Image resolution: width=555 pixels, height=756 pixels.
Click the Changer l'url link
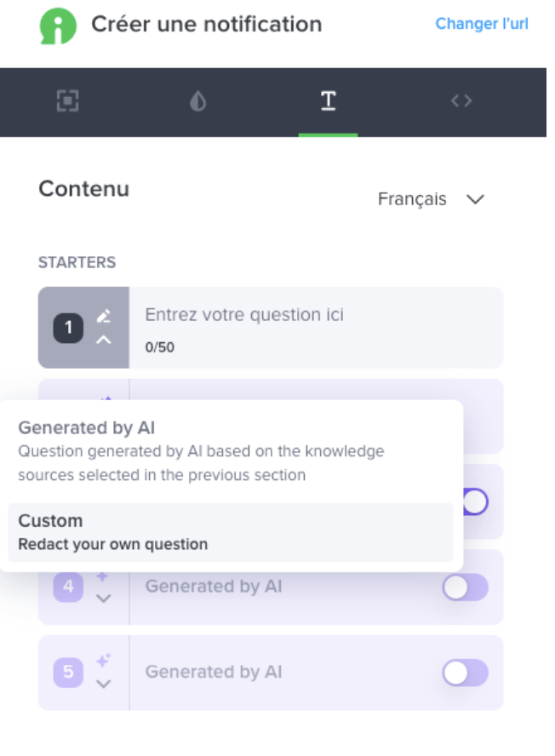pyautogui.click(x=482, y=24)
